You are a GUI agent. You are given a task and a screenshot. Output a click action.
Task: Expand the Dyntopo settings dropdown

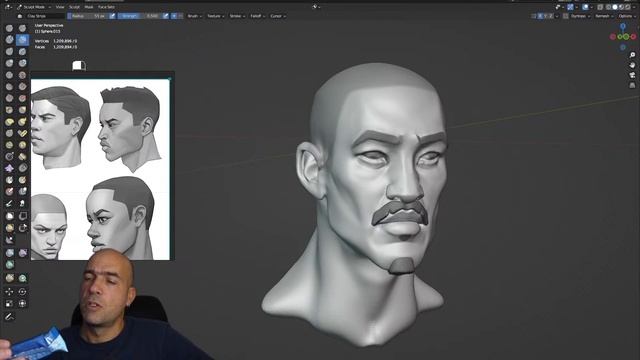point(580,16)
